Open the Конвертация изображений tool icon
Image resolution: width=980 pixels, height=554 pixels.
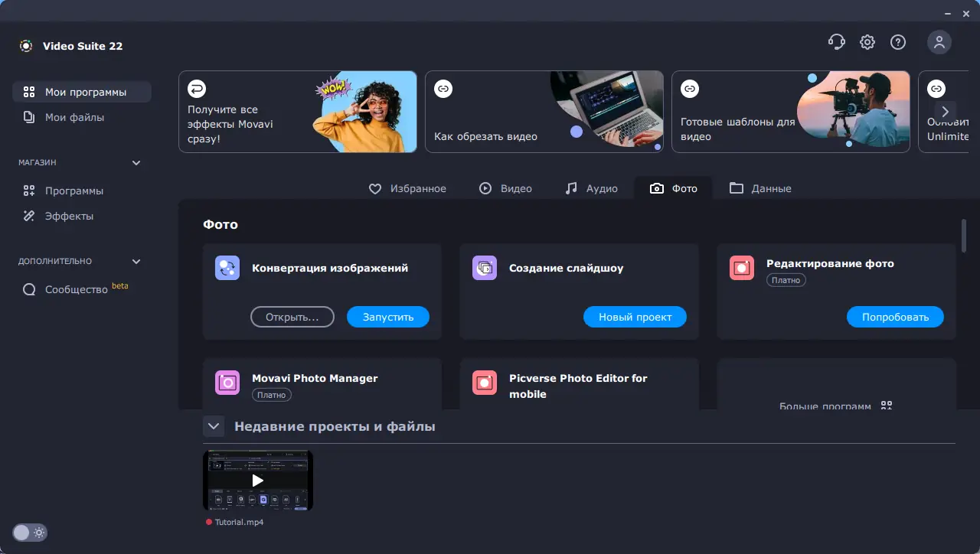[227, 268]
